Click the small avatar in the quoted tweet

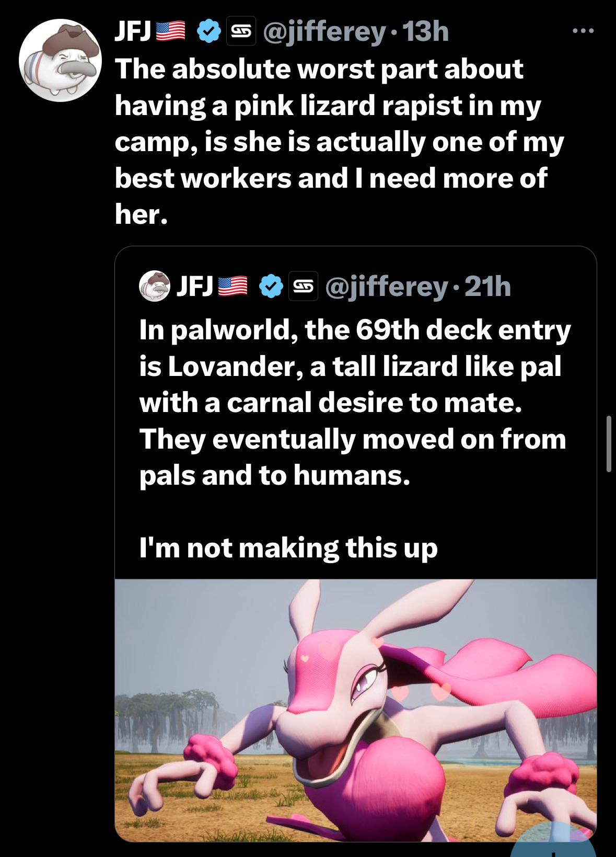coord(155,287)
